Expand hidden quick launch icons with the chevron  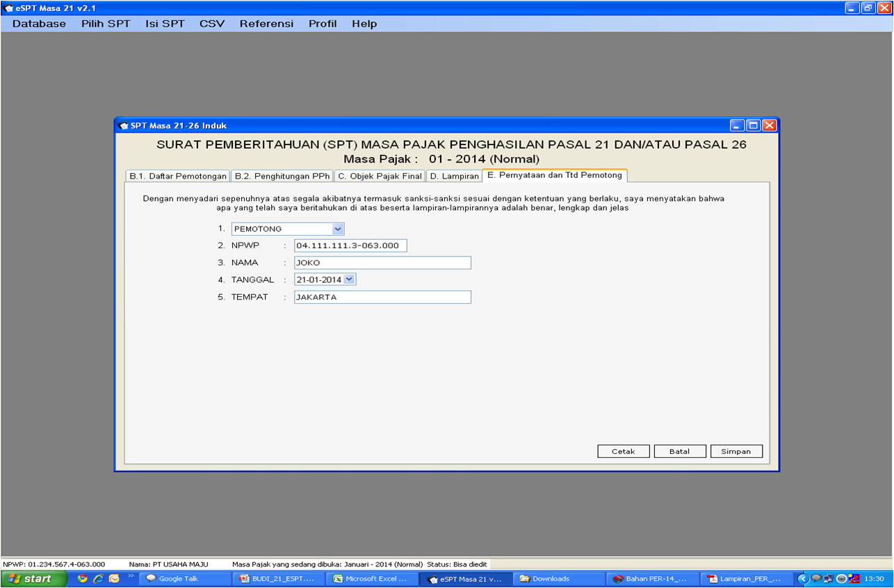click(x=131, y=578)
